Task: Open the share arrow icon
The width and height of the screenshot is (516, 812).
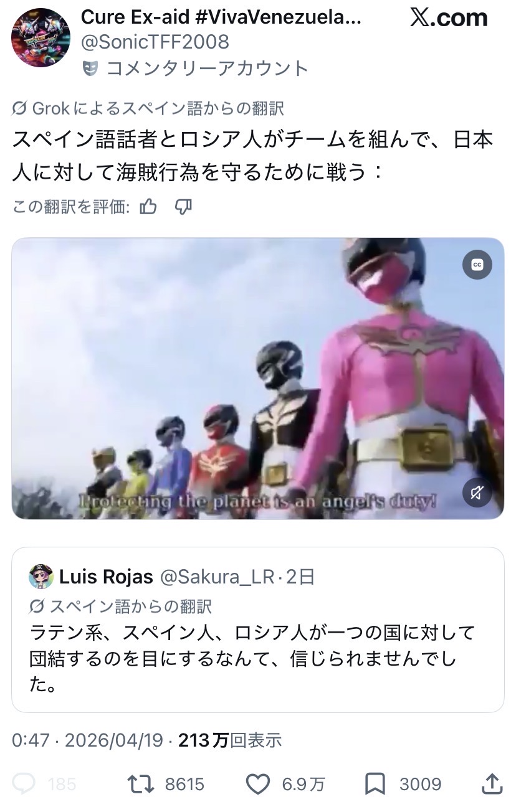Action: (492, 783)
